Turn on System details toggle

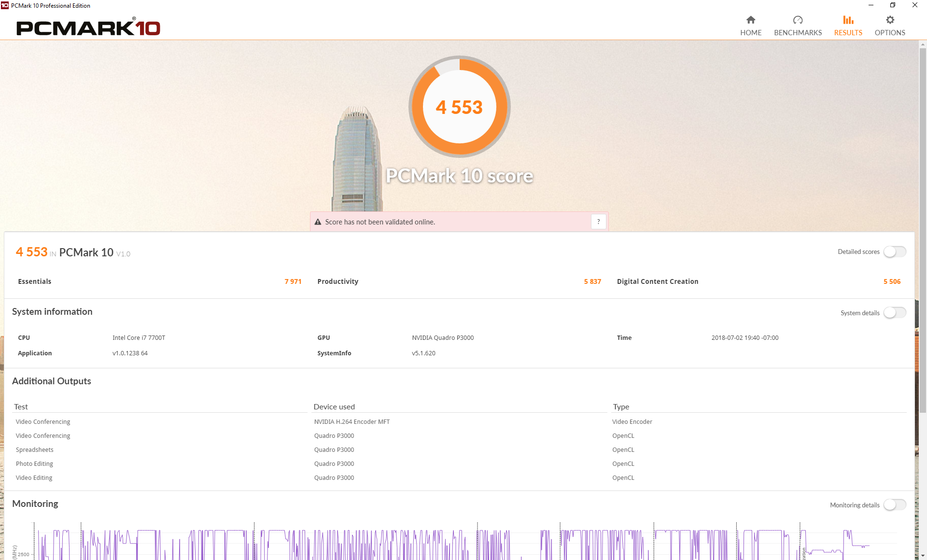(x=895, y=313)
